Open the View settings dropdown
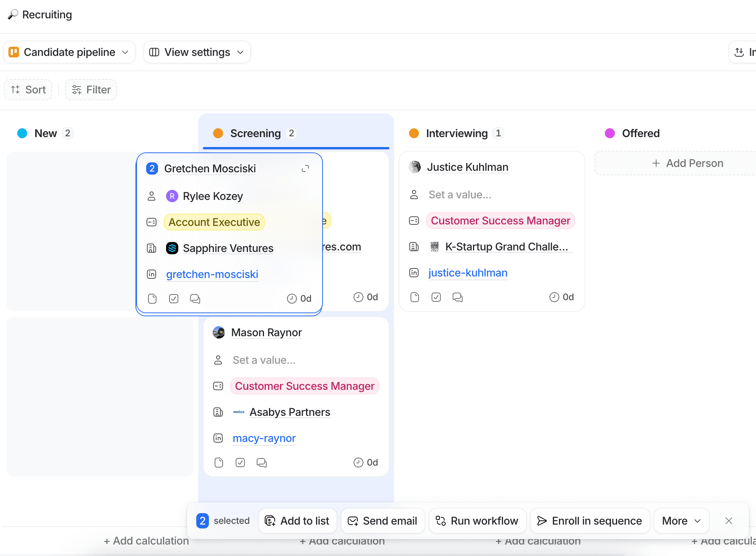This screenshot has width=756, height=556. [x=197, y=52]
